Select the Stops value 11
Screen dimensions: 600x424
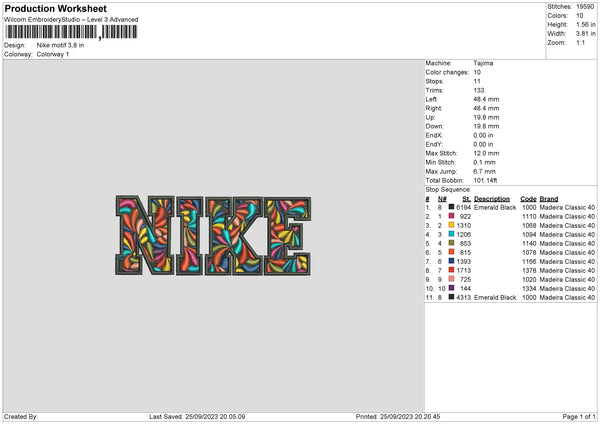(x=477, y=81)
